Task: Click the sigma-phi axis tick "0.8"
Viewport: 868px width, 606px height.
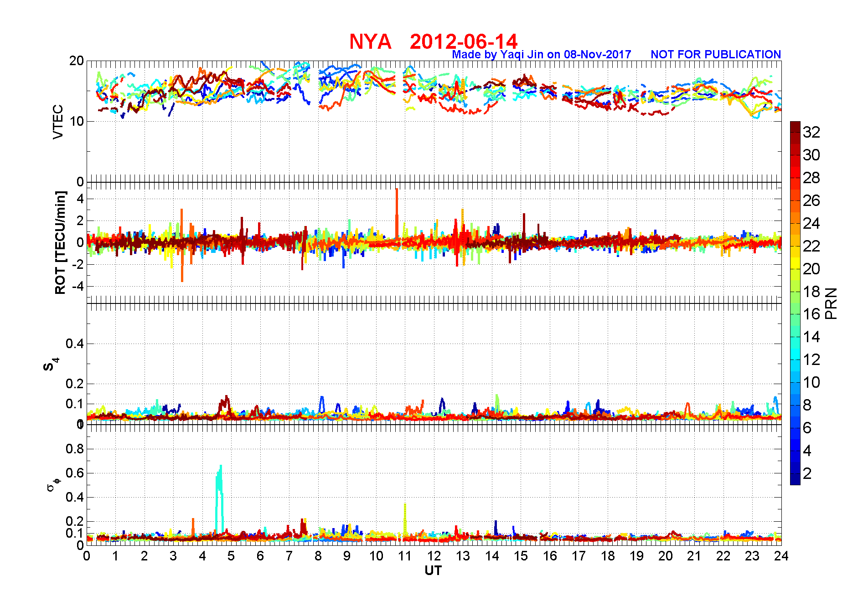Action: tap(75, 449)
